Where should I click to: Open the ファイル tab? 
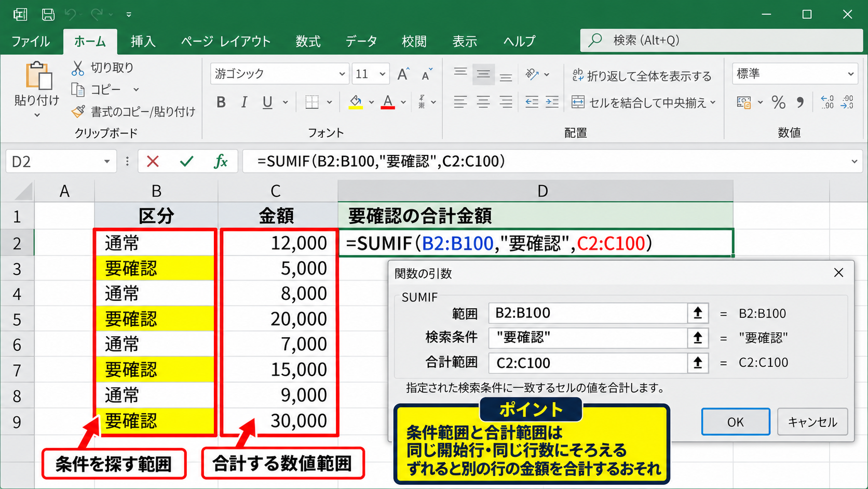pos(31,41)
